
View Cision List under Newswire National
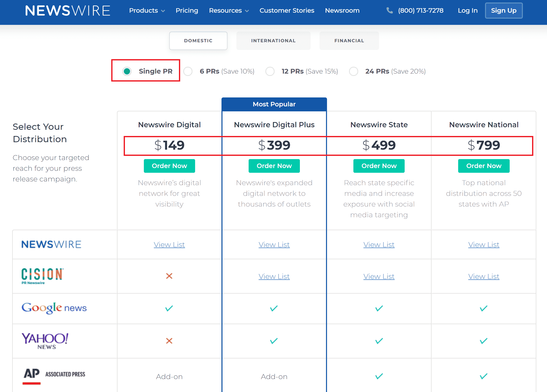(484, 276)
